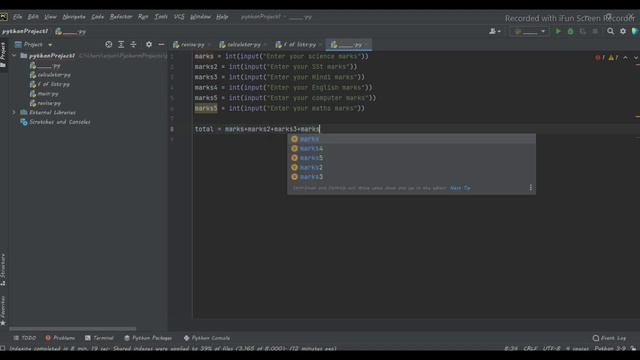Open Terminal tool window
The height and width of the screenshot is (360, 640).
click(99, 338)
